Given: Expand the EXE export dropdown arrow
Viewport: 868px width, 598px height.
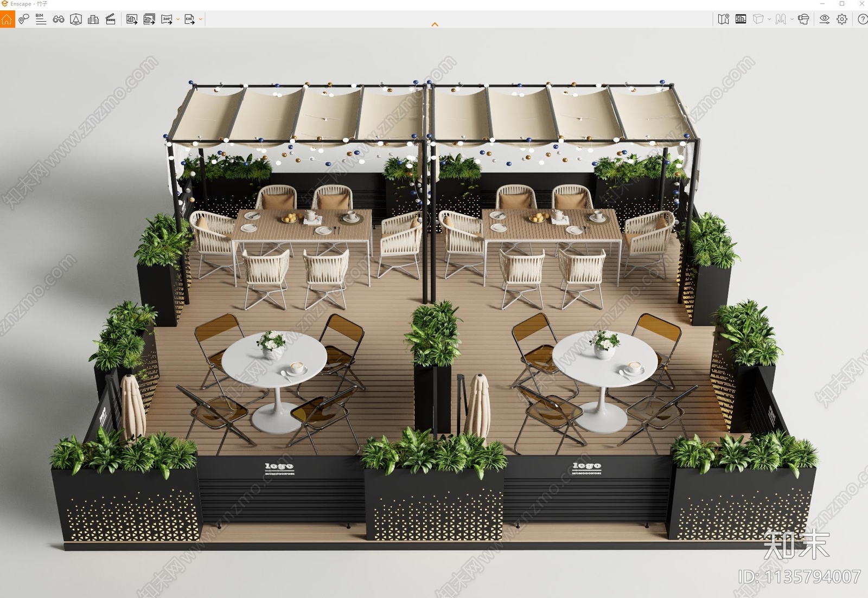Looking at the screenshot, I should click(201, 20).
